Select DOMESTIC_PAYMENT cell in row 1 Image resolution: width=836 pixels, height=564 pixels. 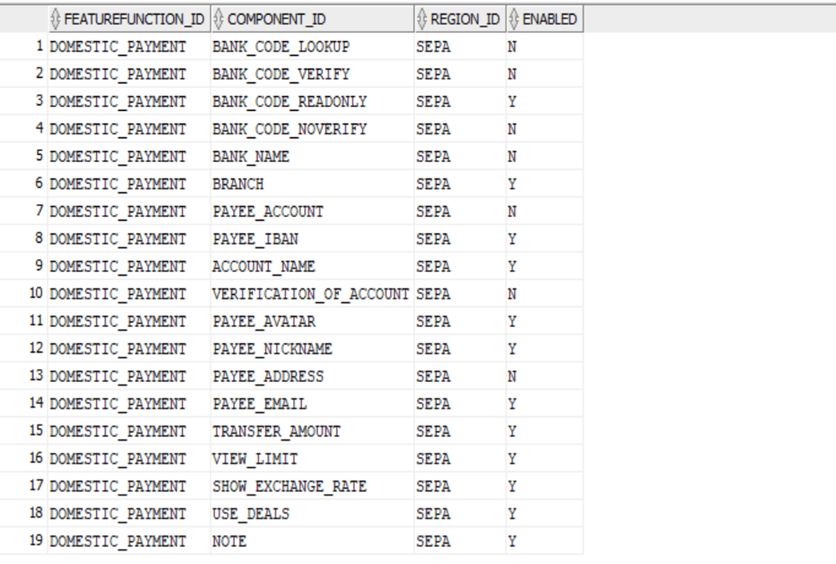(x=129, y=47)
